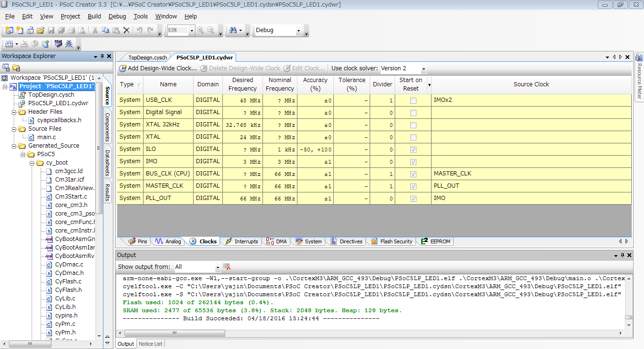Image resolution: width=644 pixels, height=349 pixels.
Task: Select cyapicallbacks.h in the tree
Action: coord(59,120)
